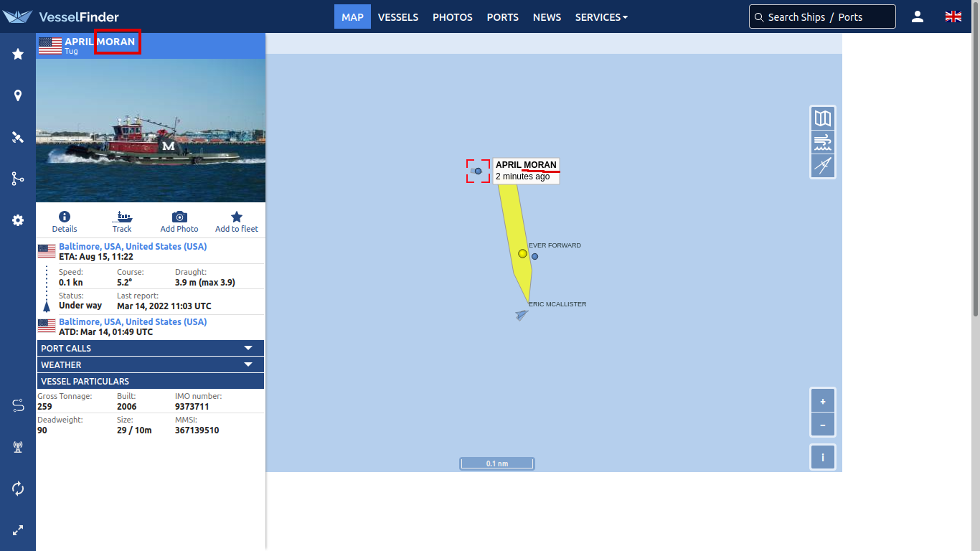The width and height of the screenshot is (980, 551).
Task: Click the route nodes sidebar icon
Action: click(x=18, y=179)
